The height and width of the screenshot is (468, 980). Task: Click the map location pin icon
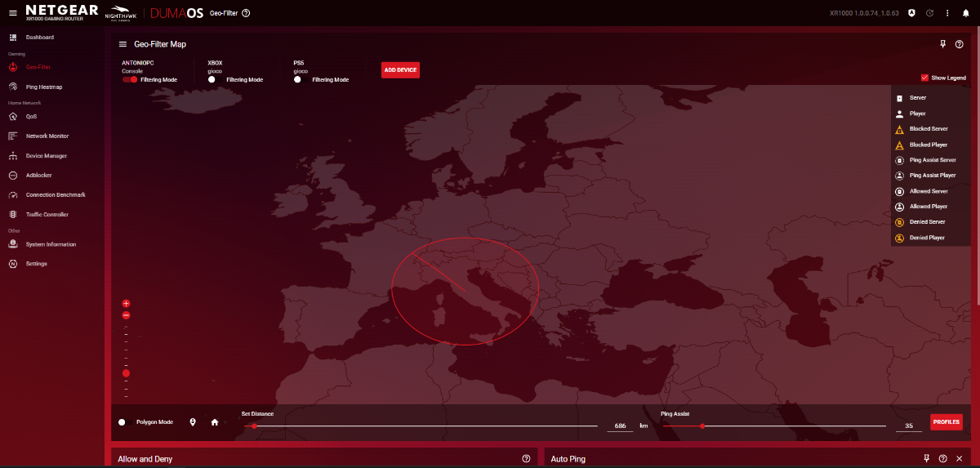coord(193,422)
